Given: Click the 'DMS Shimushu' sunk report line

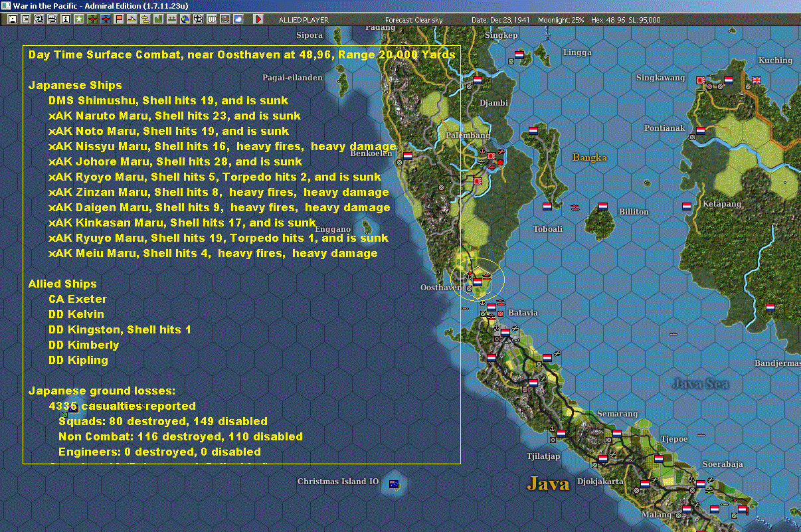Looking at the screenshot, I should (168, 100).
